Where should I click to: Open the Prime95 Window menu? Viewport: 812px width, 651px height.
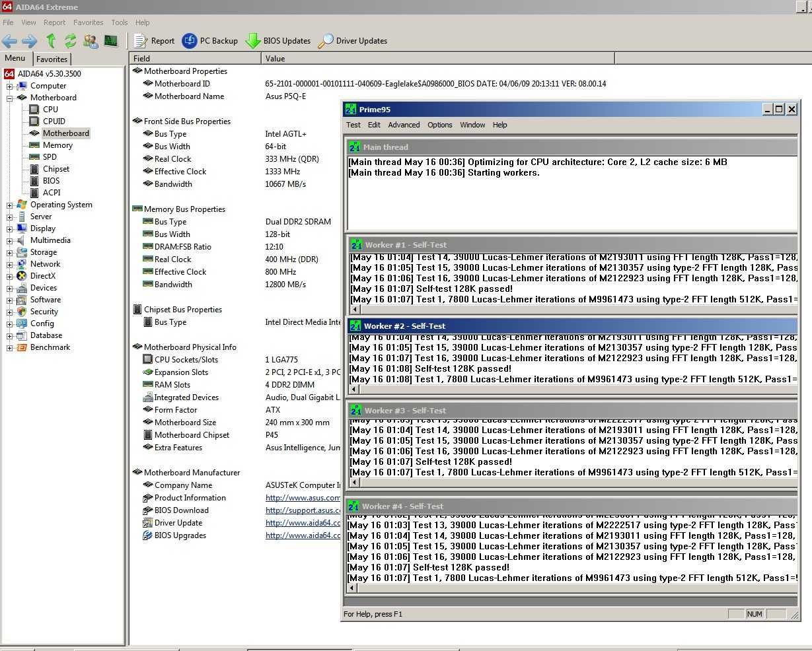click(472, 125)
